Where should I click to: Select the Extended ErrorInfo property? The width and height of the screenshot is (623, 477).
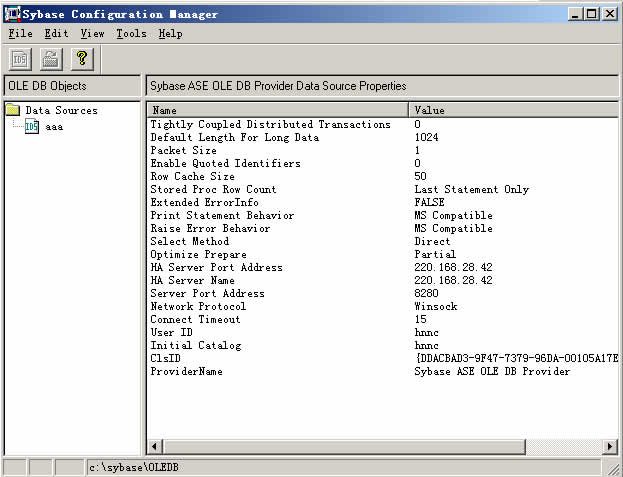click(204, 203)
